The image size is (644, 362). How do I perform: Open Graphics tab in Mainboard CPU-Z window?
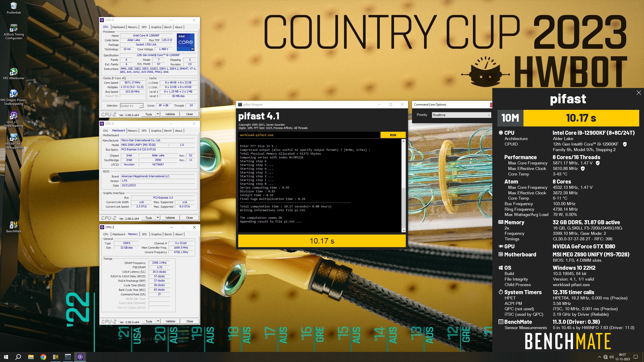pos(156,131)
